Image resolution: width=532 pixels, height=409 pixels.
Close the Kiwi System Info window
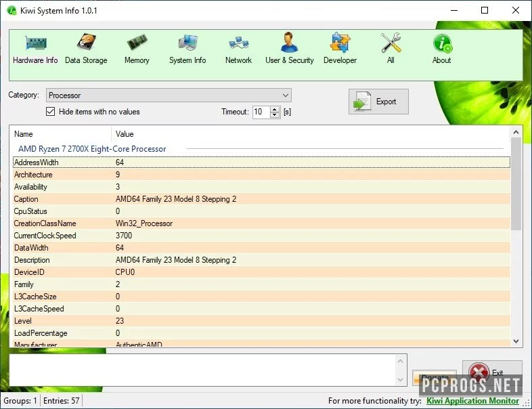pyautogui.click(x=516, y=11)
